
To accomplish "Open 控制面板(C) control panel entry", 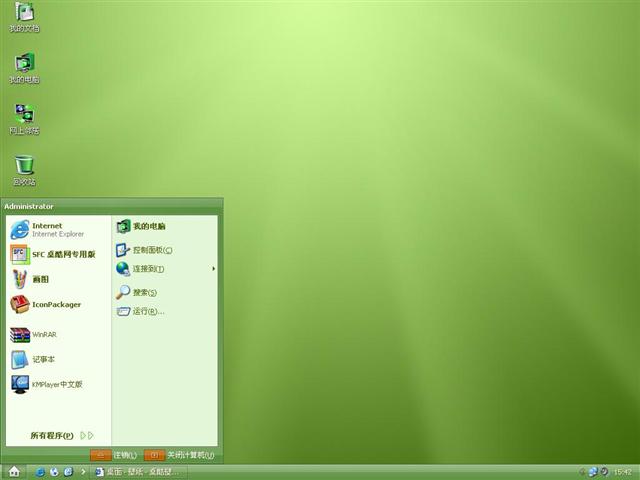I will (165, 250).
